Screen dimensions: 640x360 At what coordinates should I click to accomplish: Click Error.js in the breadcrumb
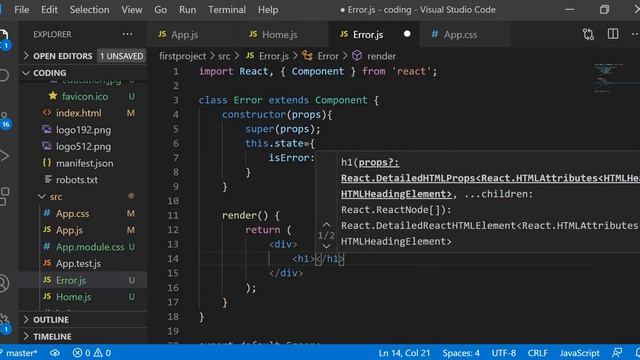(268, 56)
